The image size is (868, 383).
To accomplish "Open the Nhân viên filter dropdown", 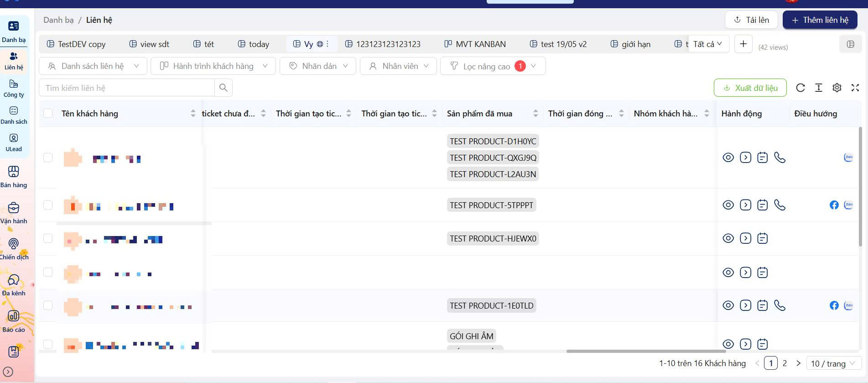I will coord(398,66).
